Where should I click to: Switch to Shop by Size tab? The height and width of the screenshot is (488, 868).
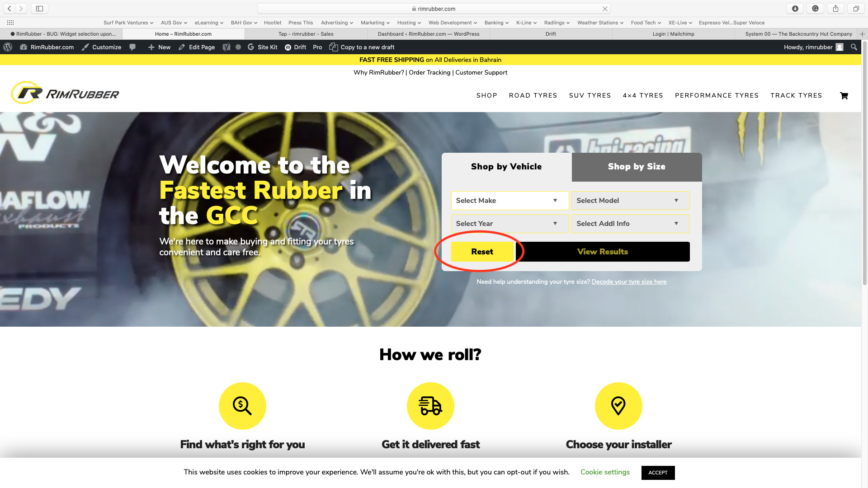pyautogui.click(x=637, y=167)
